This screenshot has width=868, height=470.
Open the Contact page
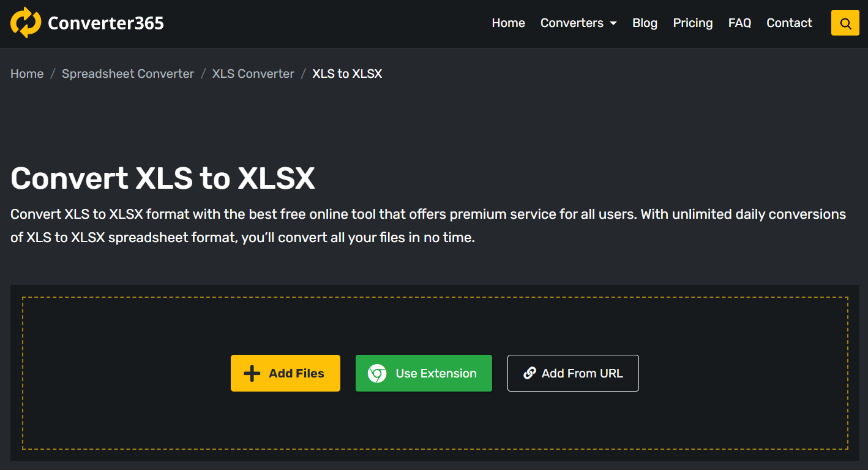pyautogui.click(x=789, y=23)
